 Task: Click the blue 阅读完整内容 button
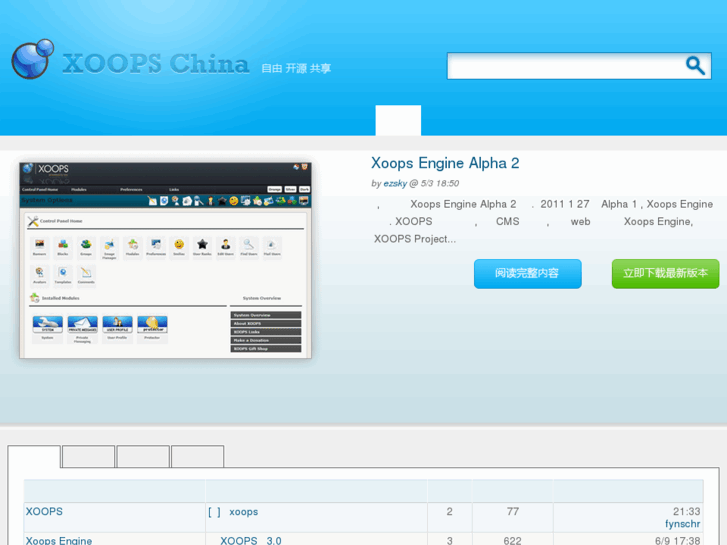click(528, 274)
